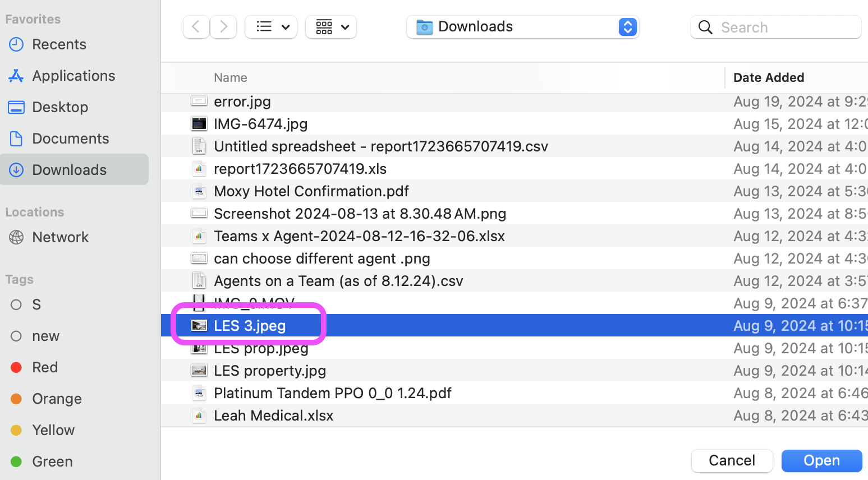This screenshot has height=480, width=868.
Task: Select the Moxy Hotel Confirmation.pdf icon
Action: pyautogui.click(x=199, y=191)
